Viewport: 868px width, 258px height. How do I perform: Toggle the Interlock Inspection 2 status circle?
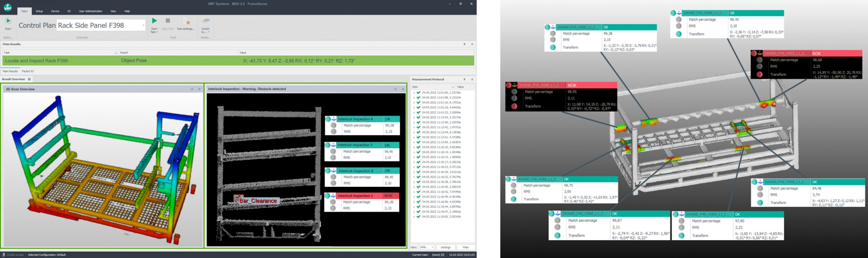[328, 171]
